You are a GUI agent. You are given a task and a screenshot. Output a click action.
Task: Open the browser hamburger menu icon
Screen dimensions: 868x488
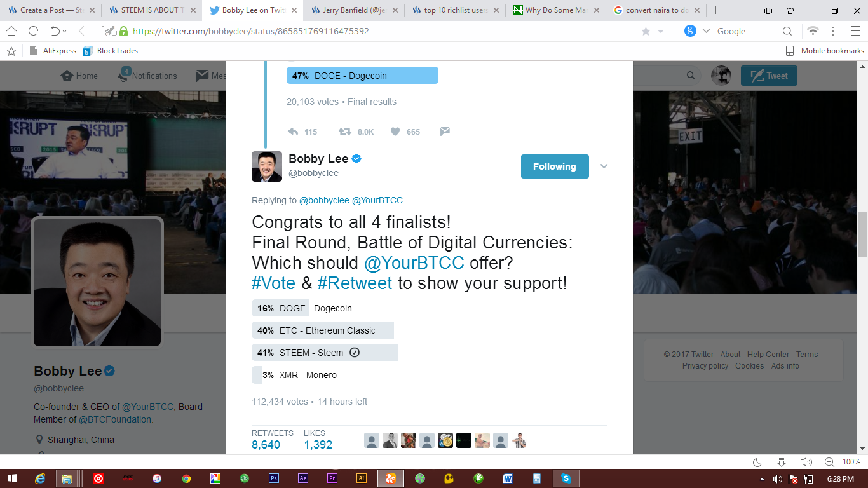click(855, 31)
